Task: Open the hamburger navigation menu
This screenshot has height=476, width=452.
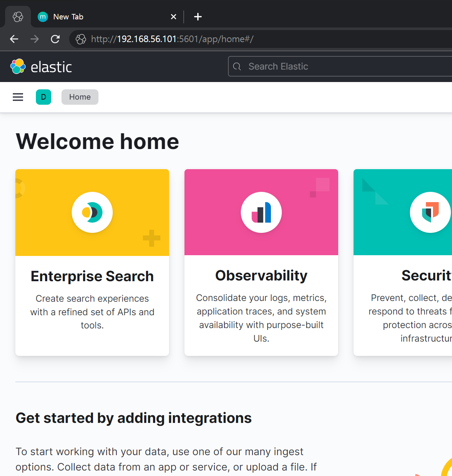Action: (x=18, y=97)
